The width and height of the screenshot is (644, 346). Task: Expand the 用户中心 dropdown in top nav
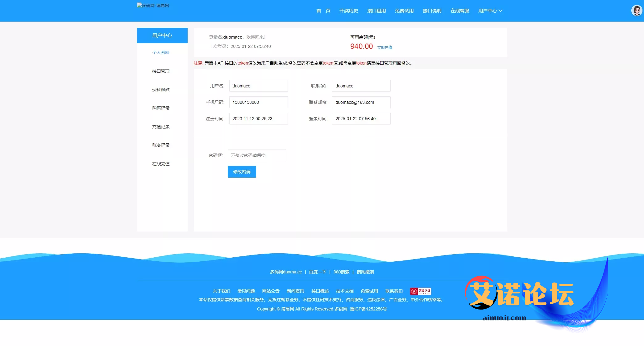[490, 11]
